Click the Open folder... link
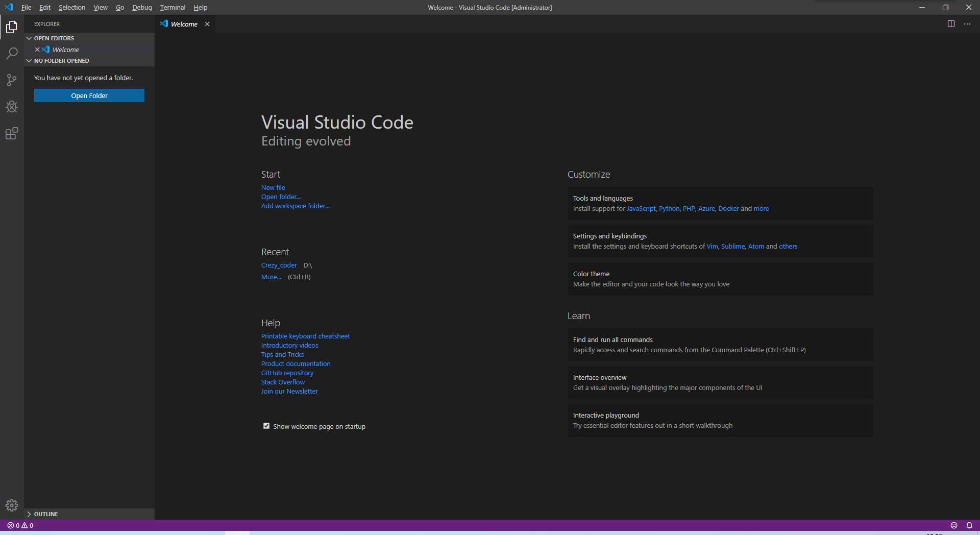980x535 pixels. [281, 197]
